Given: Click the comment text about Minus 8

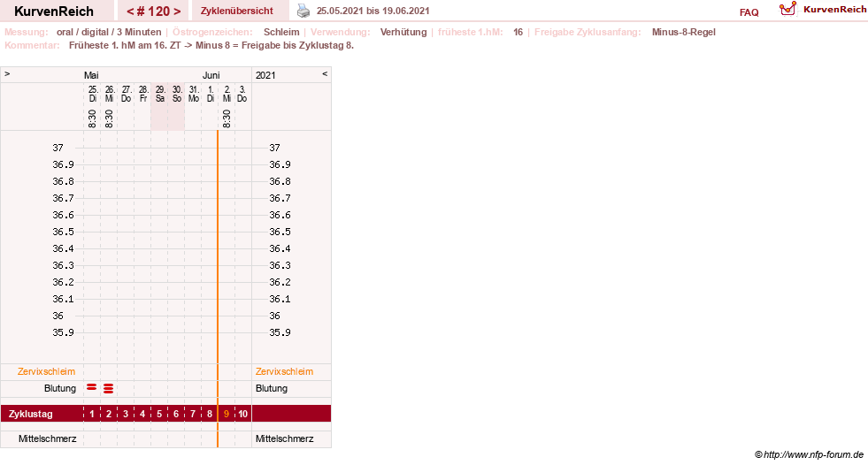Looking at the screenshot, I should pyautogui.click(x=211, y=45).
